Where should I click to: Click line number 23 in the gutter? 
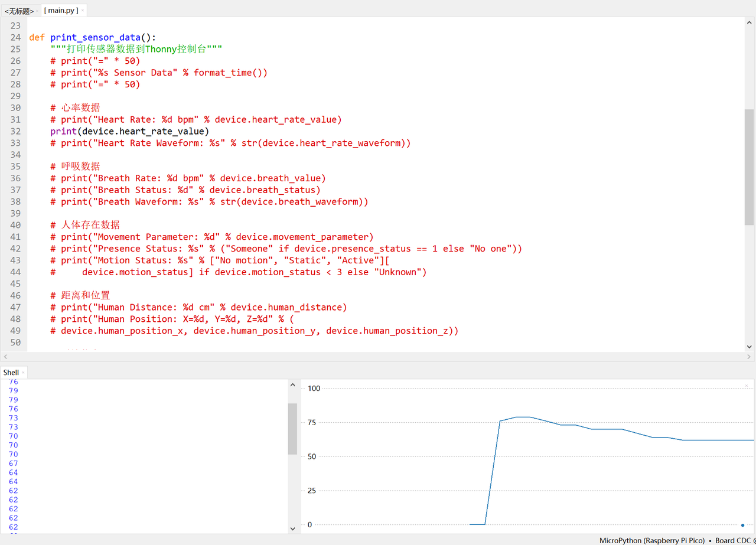click(x=15, y=25)
